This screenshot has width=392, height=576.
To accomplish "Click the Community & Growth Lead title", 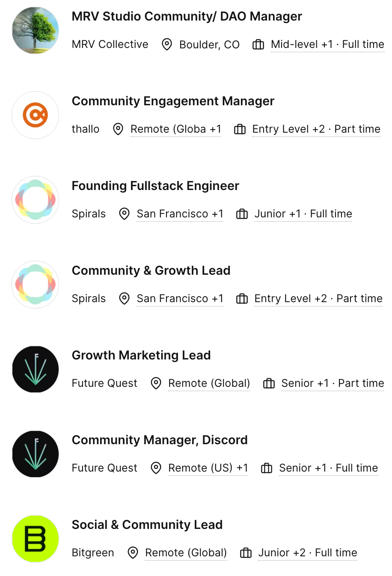I will (x=151, y=271).
